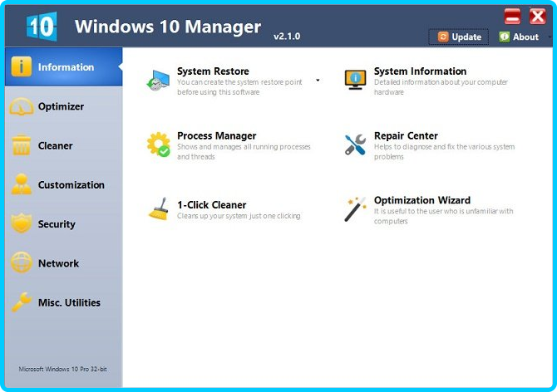
Task: Close the Windows 10 Manager window
Action: point(537,17)
